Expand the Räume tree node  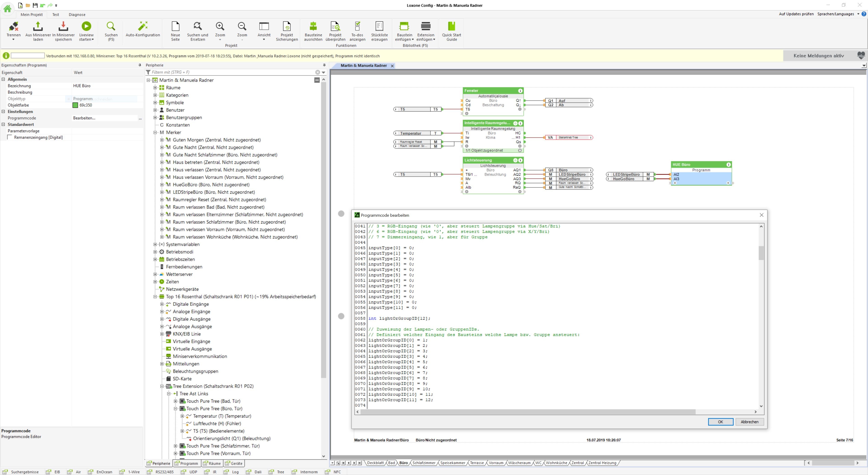coord(155,88)
